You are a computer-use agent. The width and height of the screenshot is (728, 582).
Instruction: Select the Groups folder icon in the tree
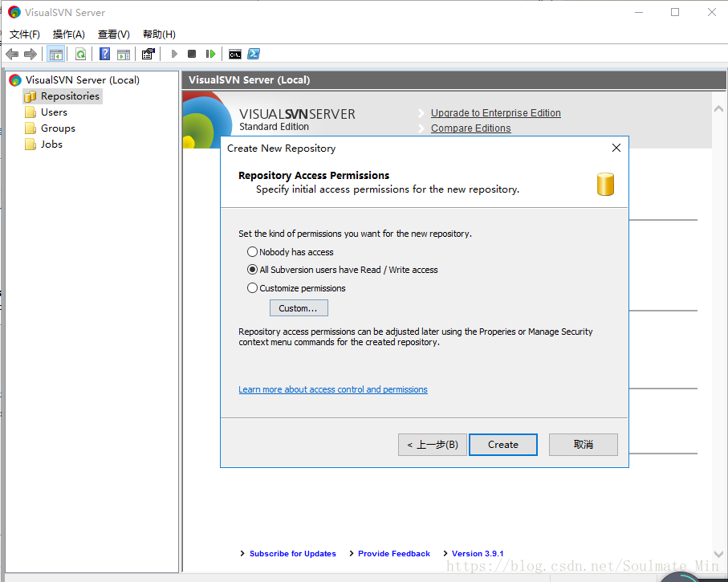31,128
